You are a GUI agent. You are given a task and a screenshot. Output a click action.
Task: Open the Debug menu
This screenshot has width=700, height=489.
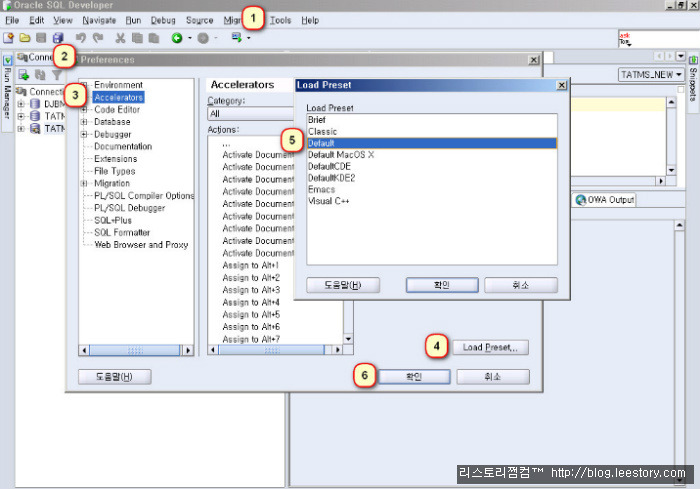(163, 20)
